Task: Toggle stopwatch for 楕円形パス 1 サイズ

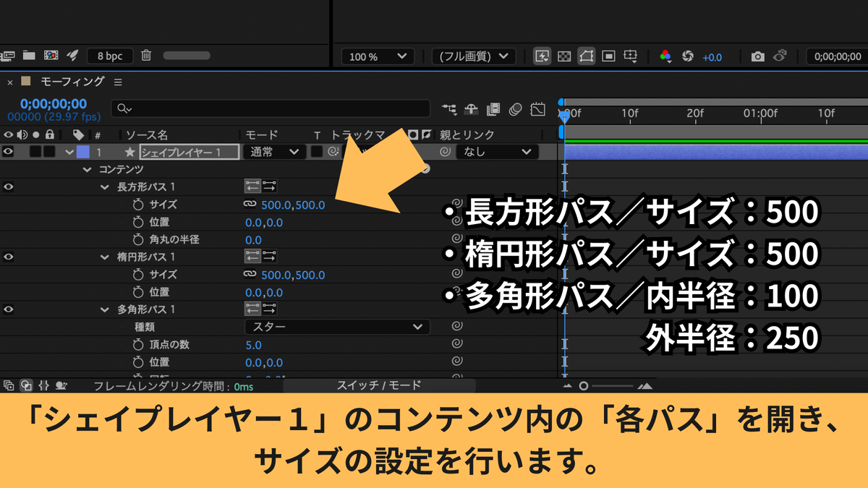Action: pyautogui.click(x=139, y=275)
